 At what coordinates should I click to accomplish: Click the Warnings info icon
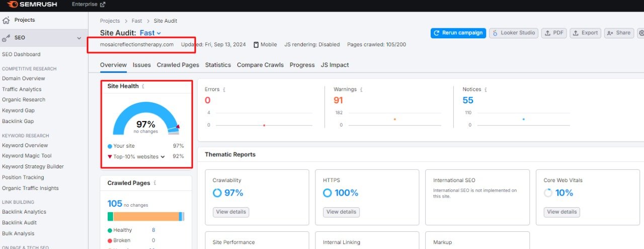(361, 90)
